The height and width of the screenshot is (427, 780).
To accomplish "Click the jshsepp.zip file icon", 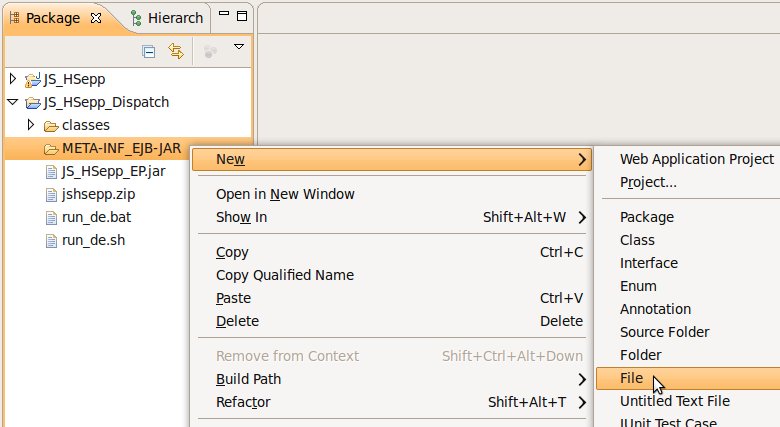I will pyautogui.click(x=51, y=194).
